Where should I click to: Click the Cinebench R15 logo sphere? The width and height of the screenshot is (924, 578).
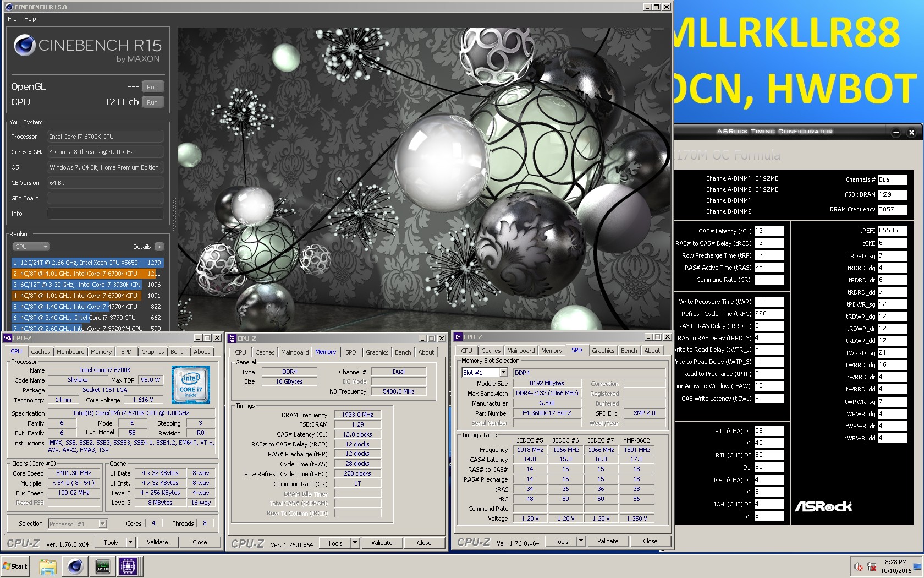25,46
